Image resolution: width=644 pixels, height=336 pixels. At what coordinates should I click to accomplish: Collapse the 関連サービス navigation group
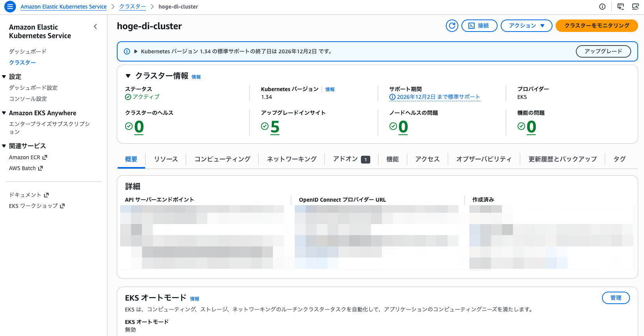click(4, 146)
